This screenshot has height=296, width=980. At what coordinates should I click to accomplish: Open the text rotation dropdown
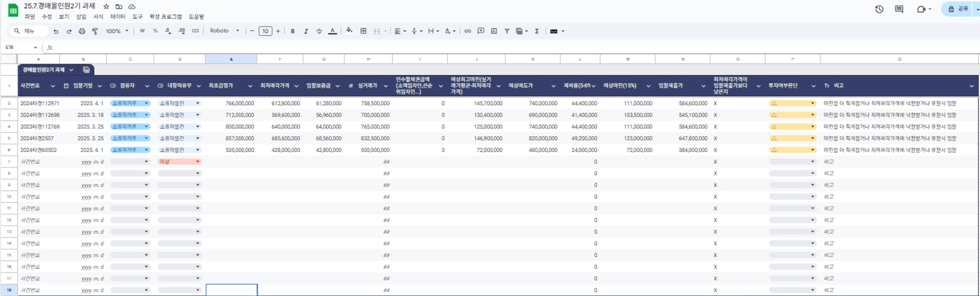point(450,31)
